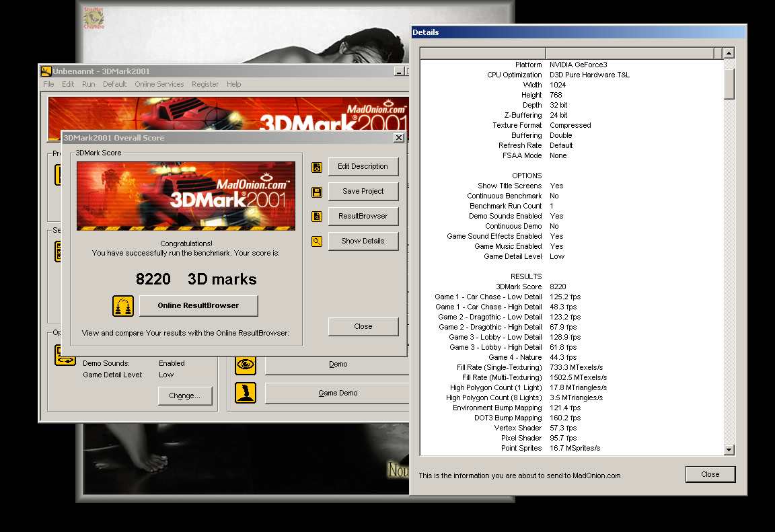Click the Online ResultBrowser yellow icon
The image size is (775, 532).
click(123, 306)
